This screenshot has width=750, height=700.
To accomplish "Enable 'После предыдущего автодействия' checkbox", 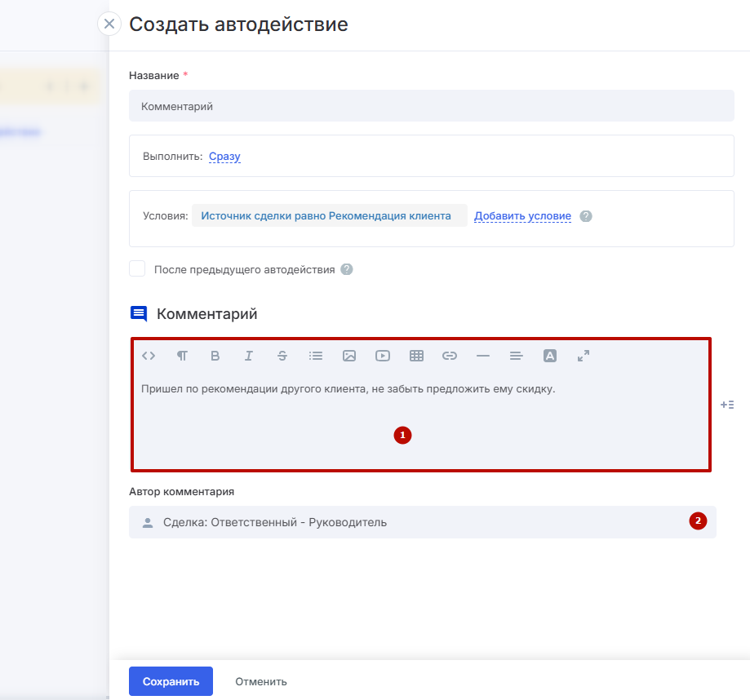I will pos(138,269).
